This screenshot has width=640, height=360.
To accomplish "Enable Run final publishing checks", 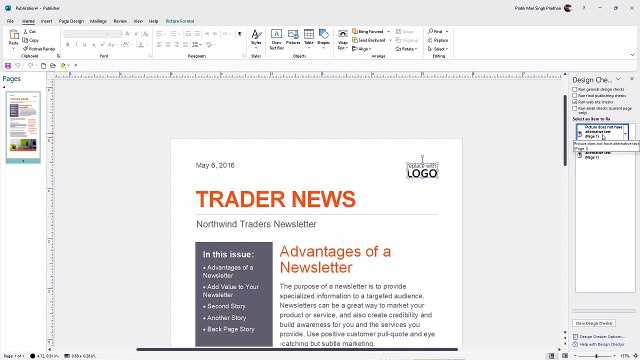I will (x=575, y=96).
